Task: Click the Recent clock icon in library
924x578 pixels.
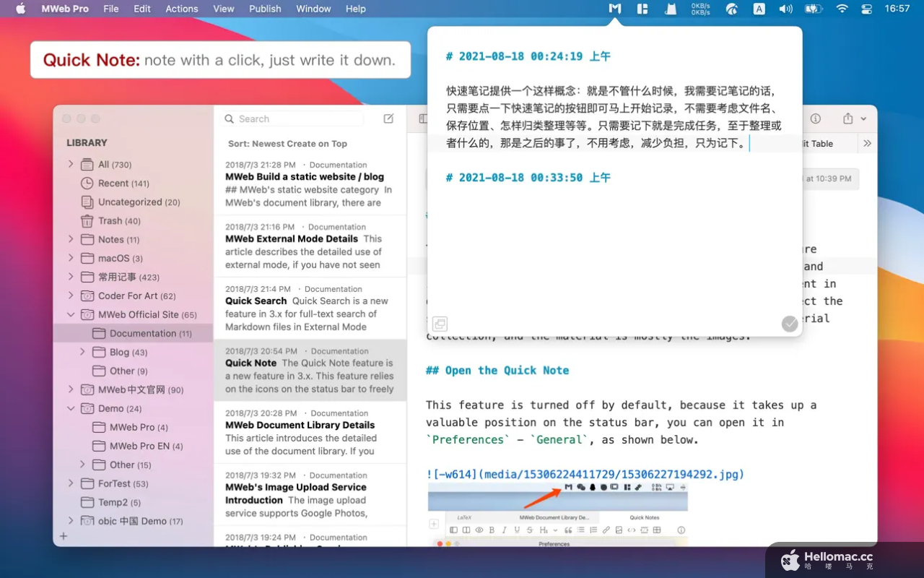Action: pyautogui.click(x=87, y=184)
